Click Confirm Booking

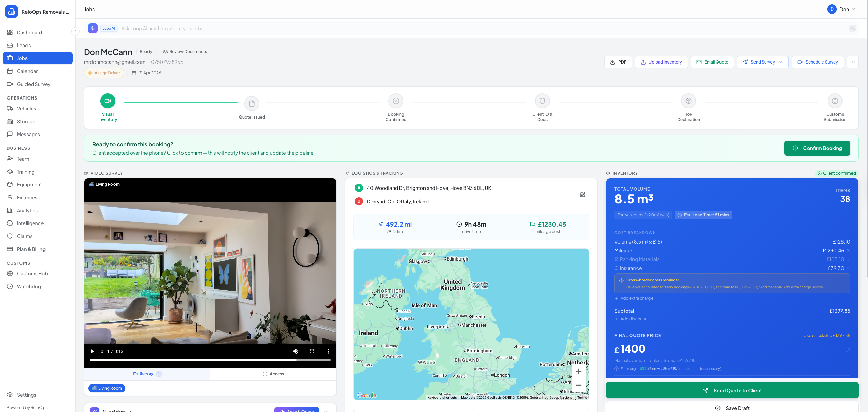tap(817, 148)
